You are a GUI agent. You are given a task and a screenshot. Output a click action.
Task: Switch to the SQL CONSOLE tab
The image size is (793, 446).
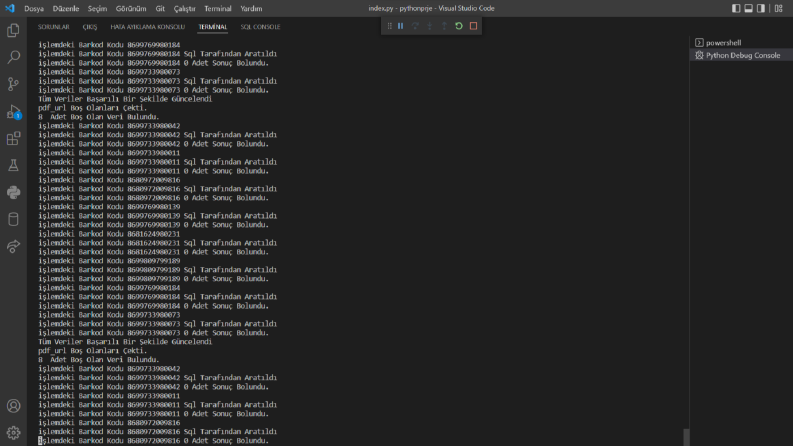click(x=260, y=27)
